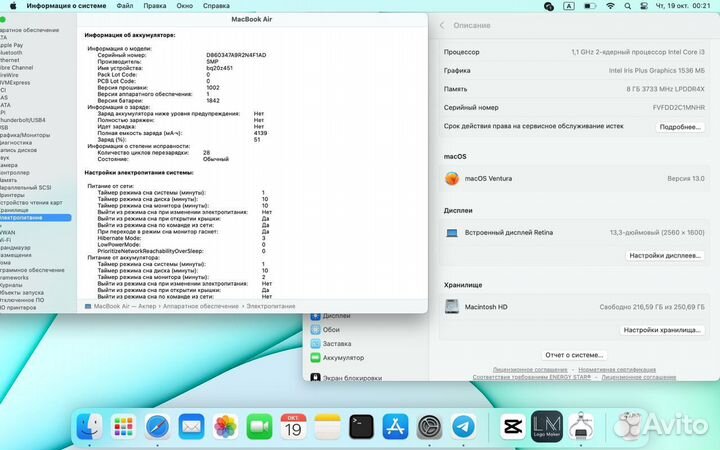Select Электропитание in the sidebar

click(x=35, y=218)
